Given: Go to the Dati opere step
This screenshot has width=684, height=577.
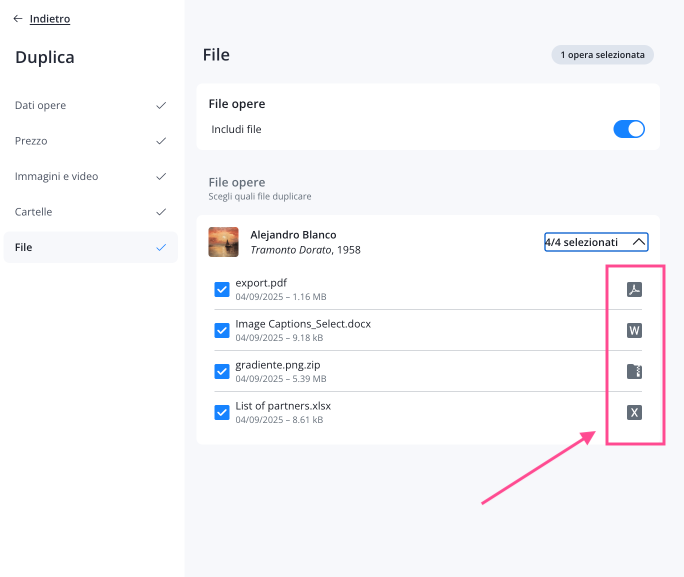Looking at the screenshot, I should (x=40, y=105).
